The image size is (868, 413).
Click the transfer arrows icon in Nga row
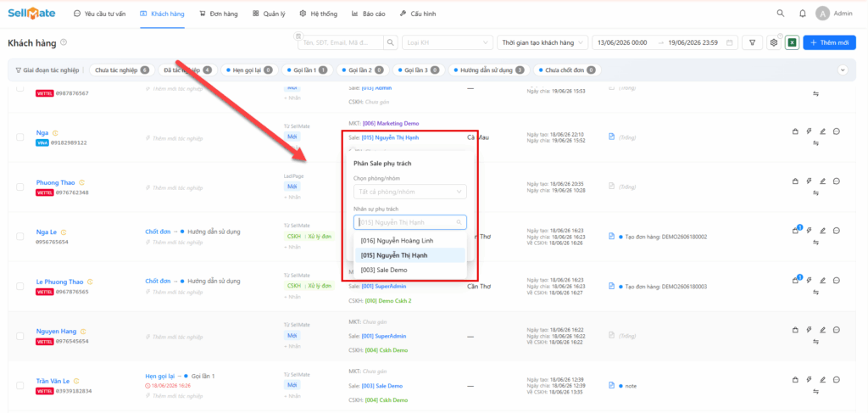coord(815,143)
